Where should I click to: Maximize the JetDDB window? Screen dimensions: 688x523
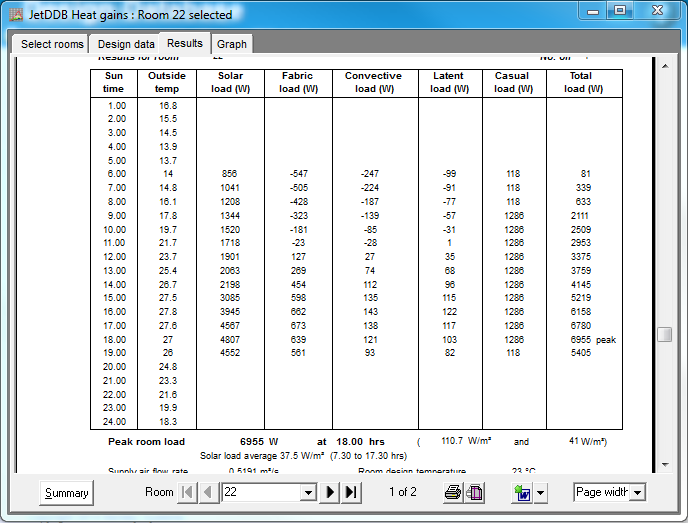click(x=620, y=11)
